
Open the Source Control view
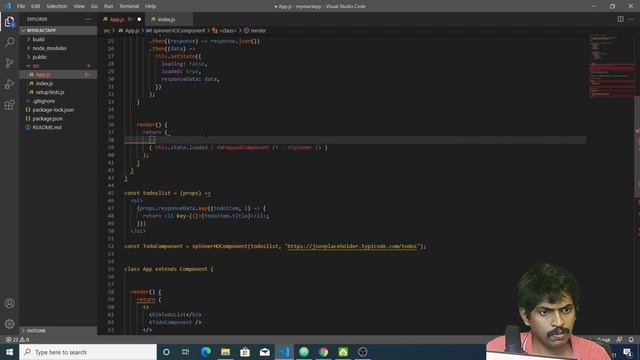[9, 63]
